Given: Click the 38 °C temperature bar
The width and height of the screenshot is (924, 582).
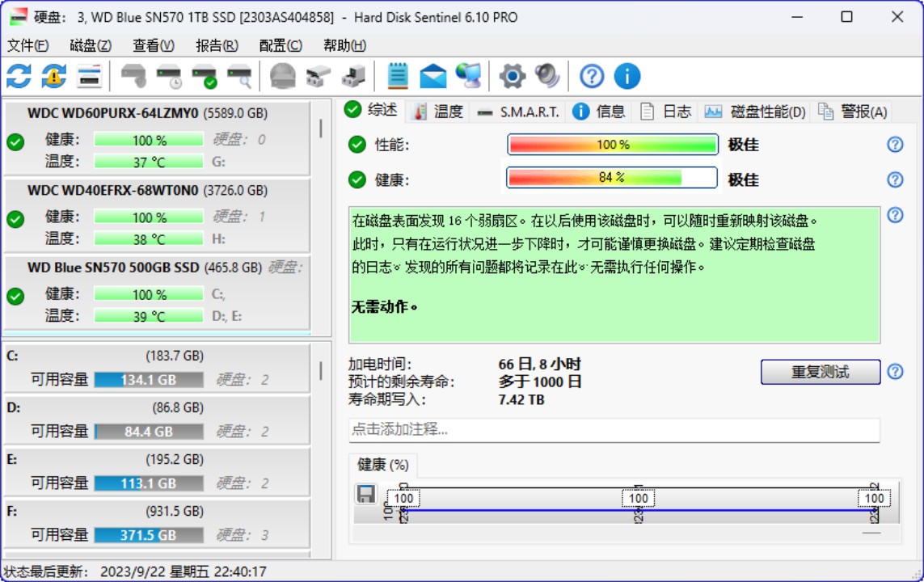Looking at the screenshot, I should [149, 239].
